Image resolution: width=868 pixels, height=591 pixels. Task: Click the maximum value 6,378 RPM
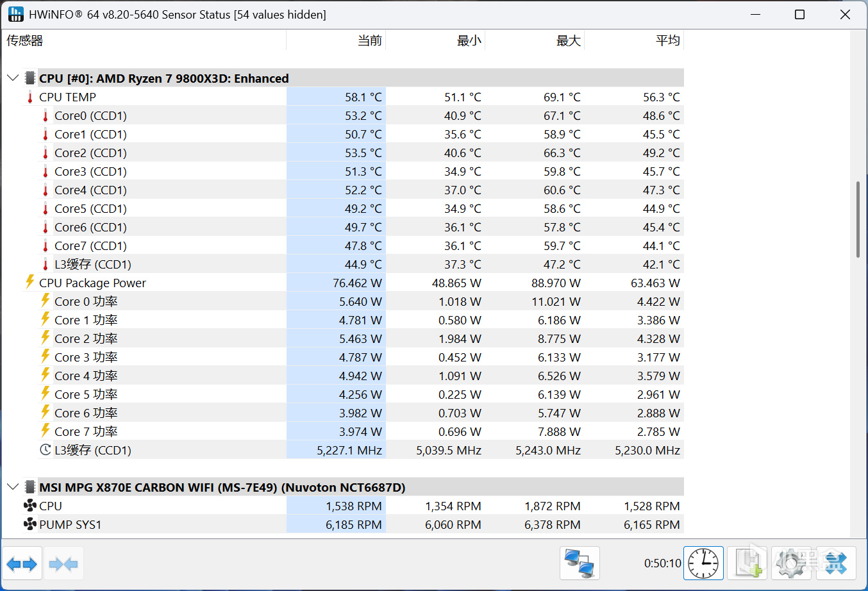[553, 525]
